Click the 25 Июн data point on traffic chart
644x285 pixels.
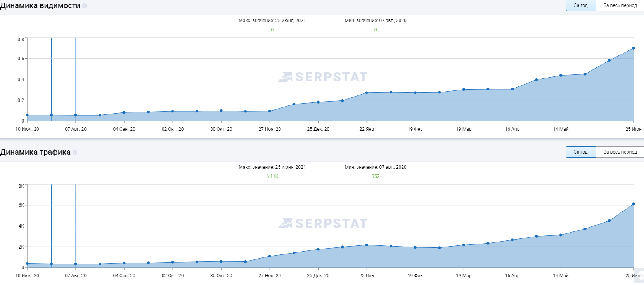coord(634,204)
